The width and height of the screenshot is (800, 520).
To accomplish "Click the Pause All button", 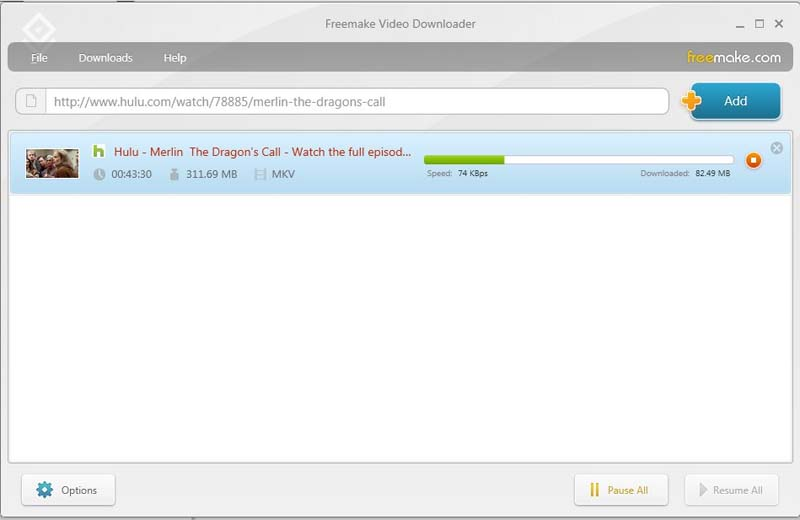I will 621,490.
